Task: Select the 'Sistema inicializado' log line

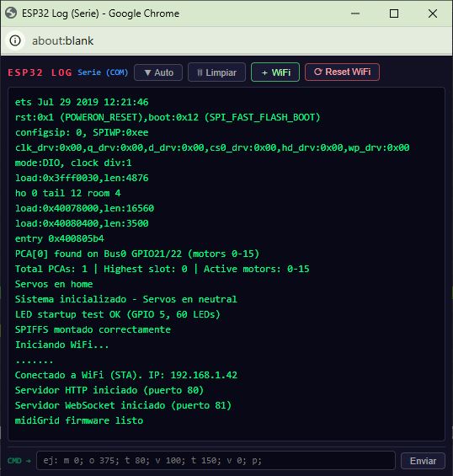Action: click(126, 299)
